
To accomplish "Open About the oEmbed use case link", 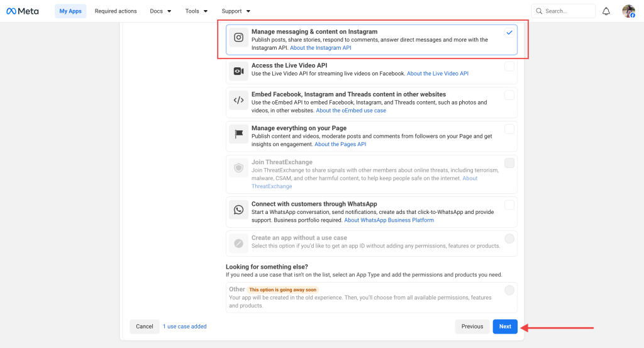I will (351, 111).
